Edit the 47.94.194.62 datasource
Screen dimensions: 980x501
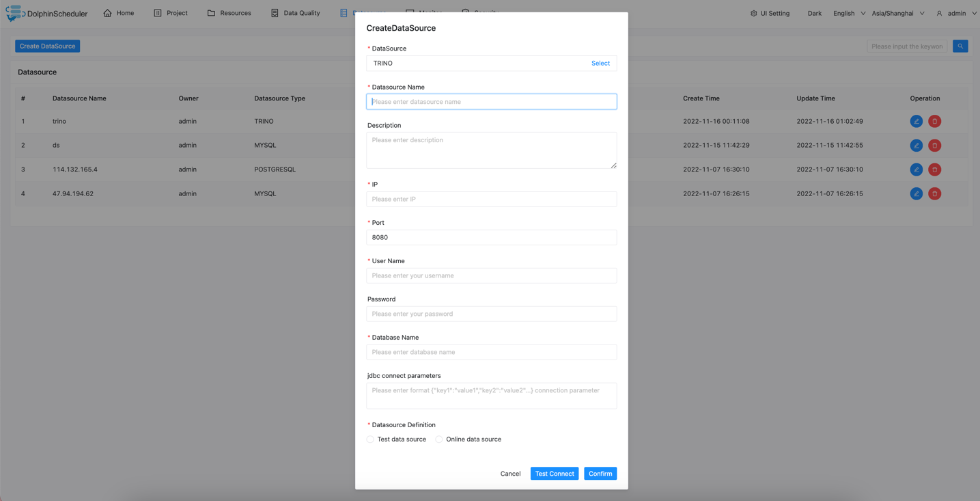click(x=916, y=194)
